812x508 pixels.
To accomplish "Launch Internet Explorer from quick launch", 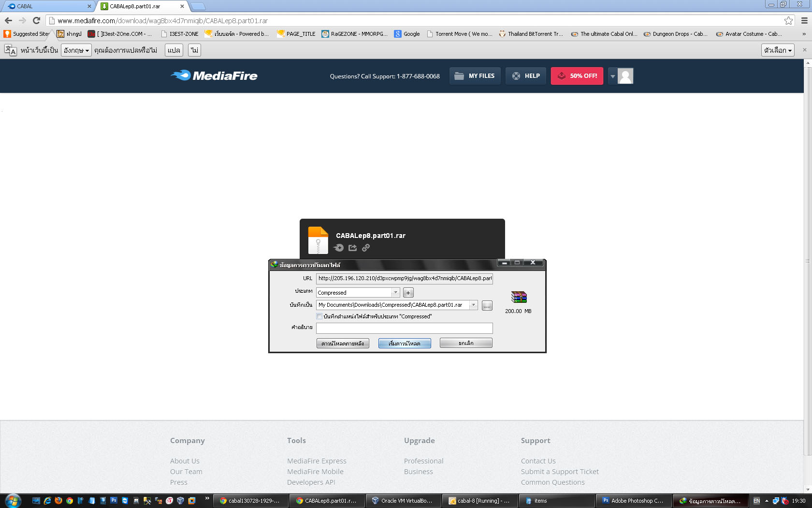I will pos(47,501).
